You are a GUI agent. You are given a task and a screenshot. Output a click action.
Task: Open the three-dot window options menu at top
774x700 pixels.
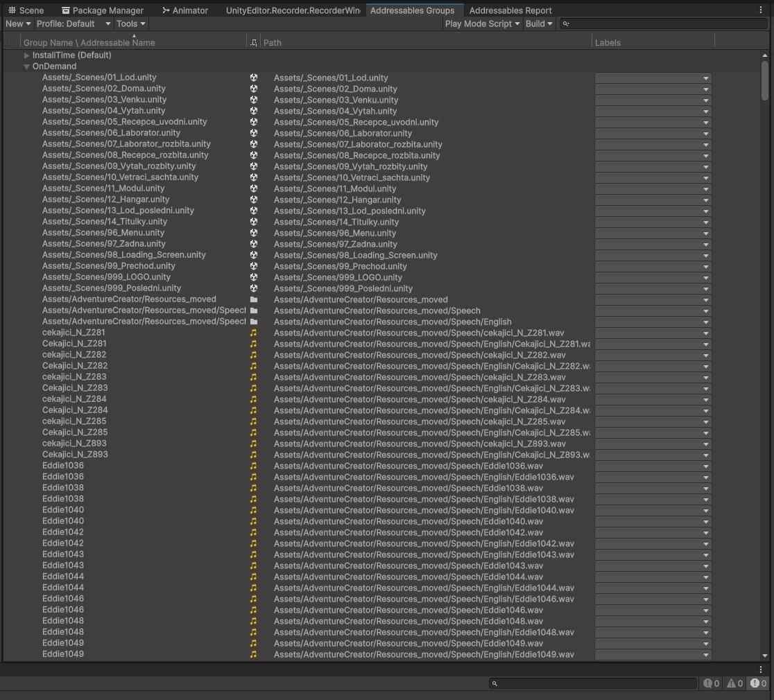pyautogui.click(x=761, y=10)
